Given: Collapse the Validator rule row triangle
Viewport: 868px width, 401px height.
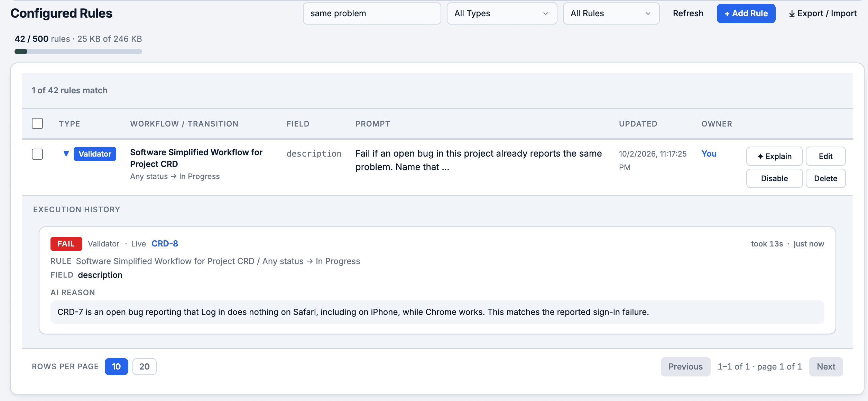Looking at the screenshot, I should pos(66,154).
